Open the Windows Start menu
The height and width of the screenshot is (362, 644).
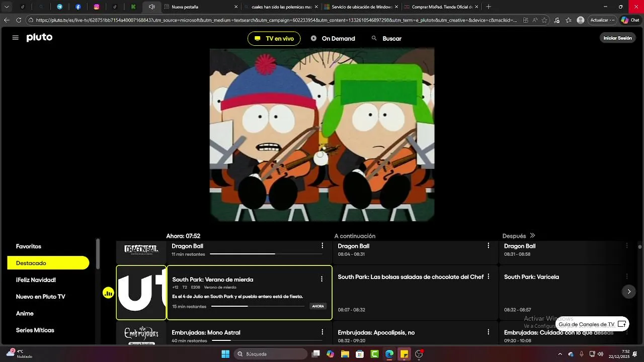(225, 354)
